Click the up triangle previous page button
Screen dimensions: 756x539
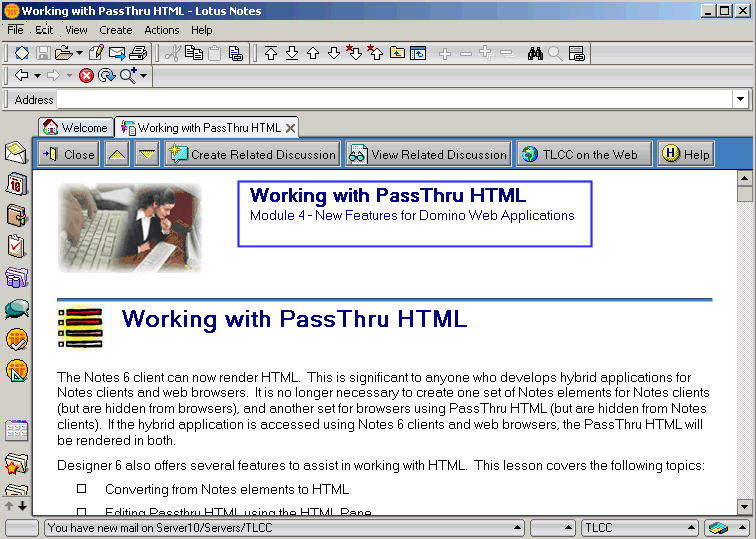(x=117, y=154)
